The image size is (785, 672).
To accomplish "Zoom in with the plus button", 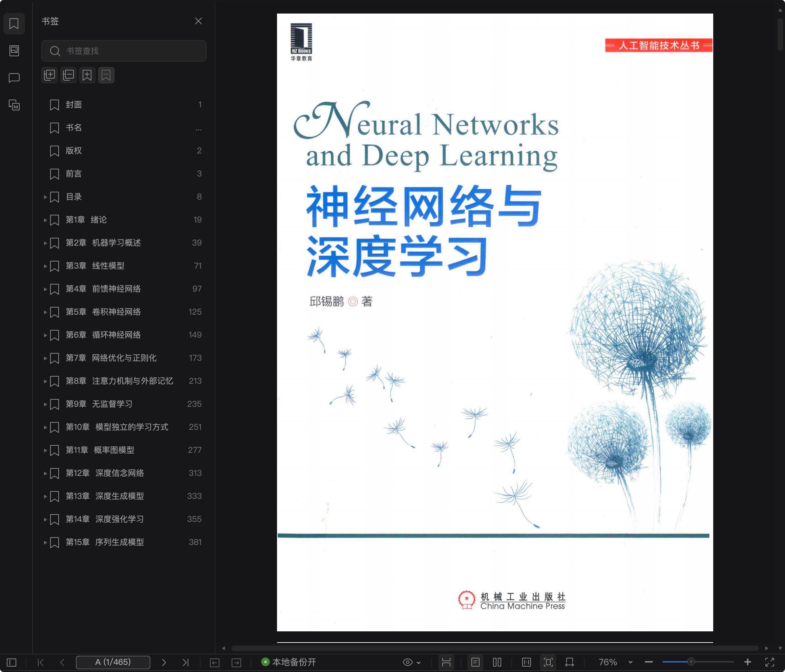I will coord(747,662).
